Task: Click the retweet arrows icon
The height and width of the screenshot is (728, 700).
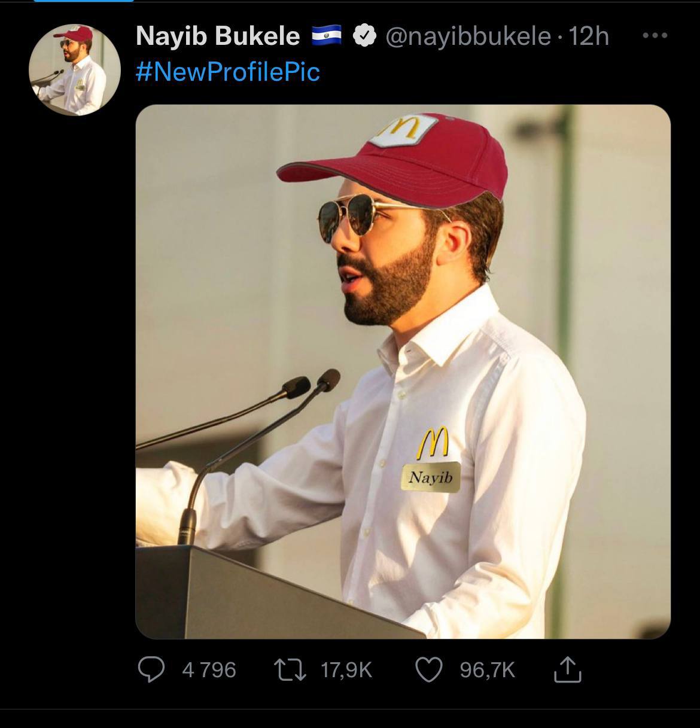Action: point(290,669)
